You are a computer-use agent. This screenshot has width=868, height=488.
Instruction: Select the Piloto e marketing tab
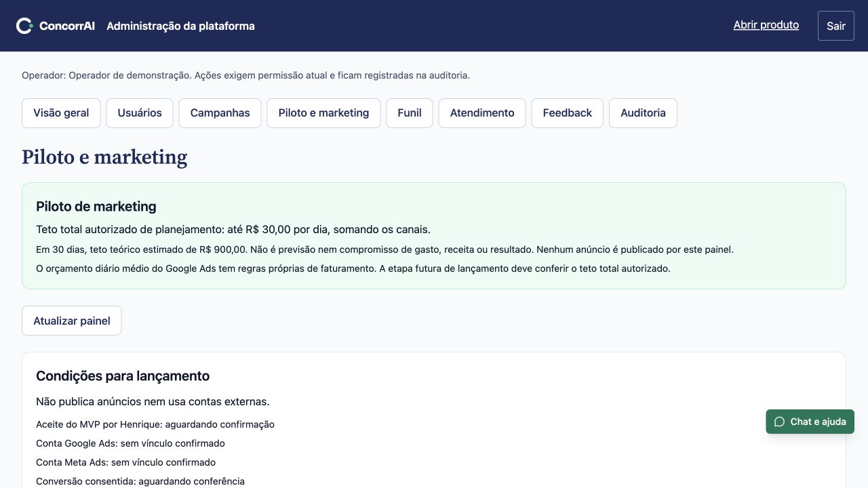[323, 113]
